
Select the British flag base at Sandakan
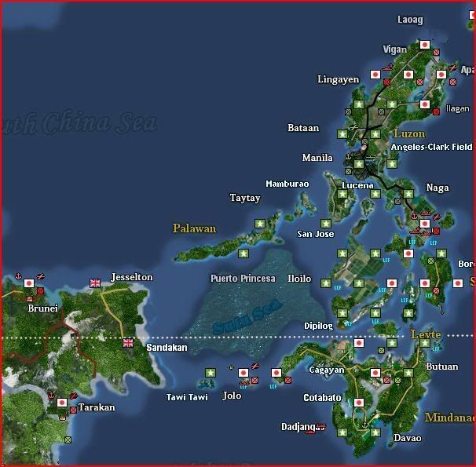pos(128,343)
